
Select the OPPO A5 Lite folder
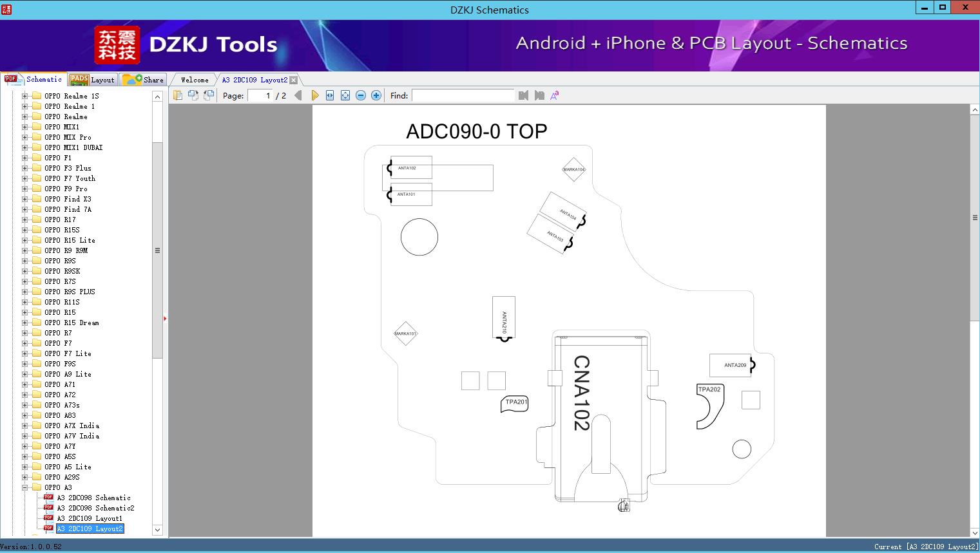[x=68, y=467]
